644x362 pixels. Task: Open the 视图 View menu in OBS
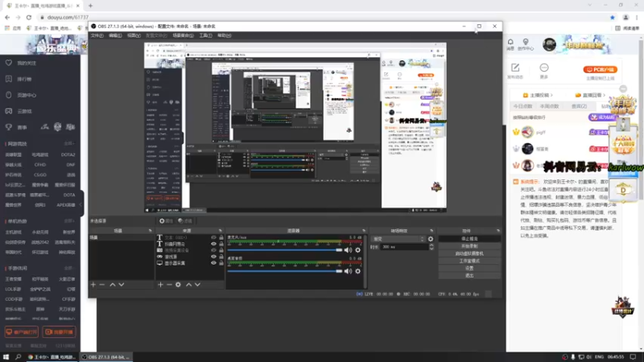pyautogui.click(x=134, y=35)
